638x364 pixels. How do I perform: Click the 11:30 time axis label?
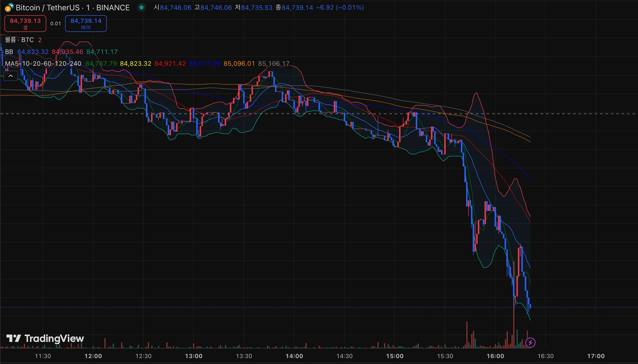[x=43, y=356]
